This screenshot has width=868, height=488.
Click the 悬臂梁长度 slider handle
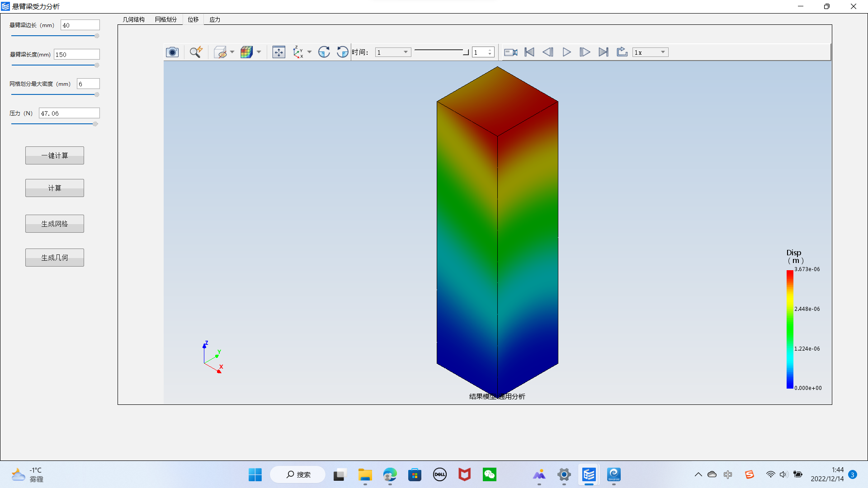[x=97, y=65]
